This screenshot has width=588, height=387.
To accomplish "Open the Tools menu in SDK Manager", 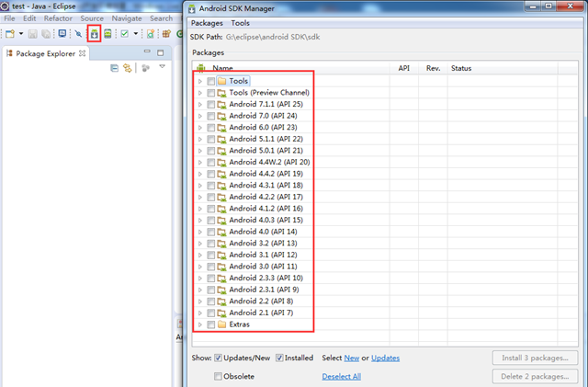I will pyautogui.click(x=241, y=23).
